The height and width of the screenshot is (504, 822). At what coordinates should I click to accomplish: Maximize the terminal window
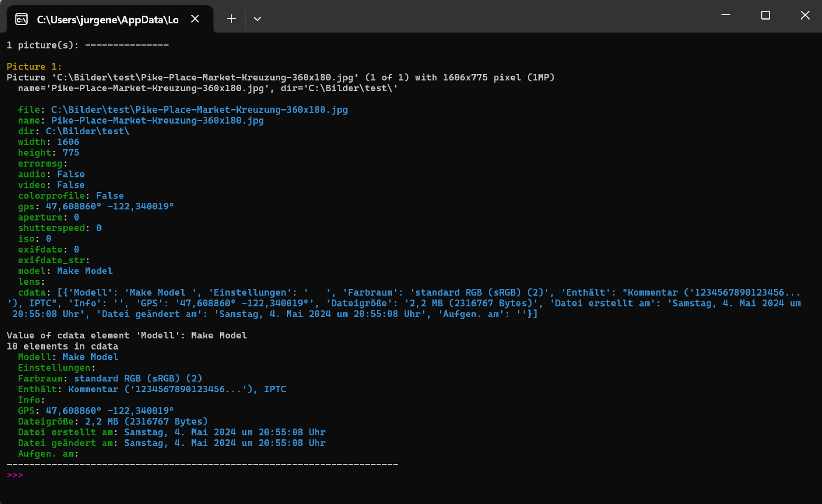coord(765,16)
